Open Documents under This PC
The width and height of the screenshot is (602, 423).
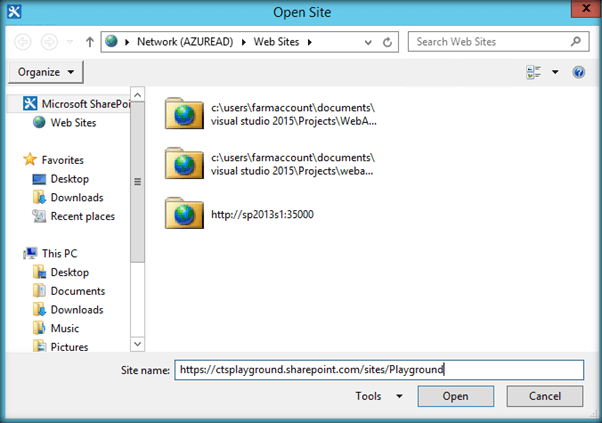(x=78, y=291)
